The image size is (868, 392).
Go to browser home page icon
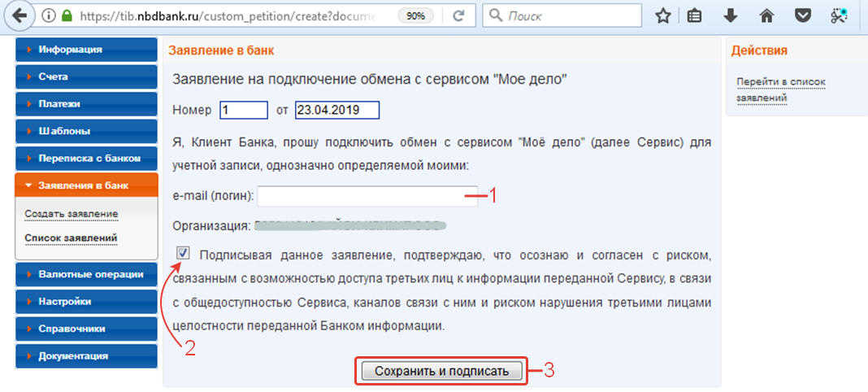point(766,16)
